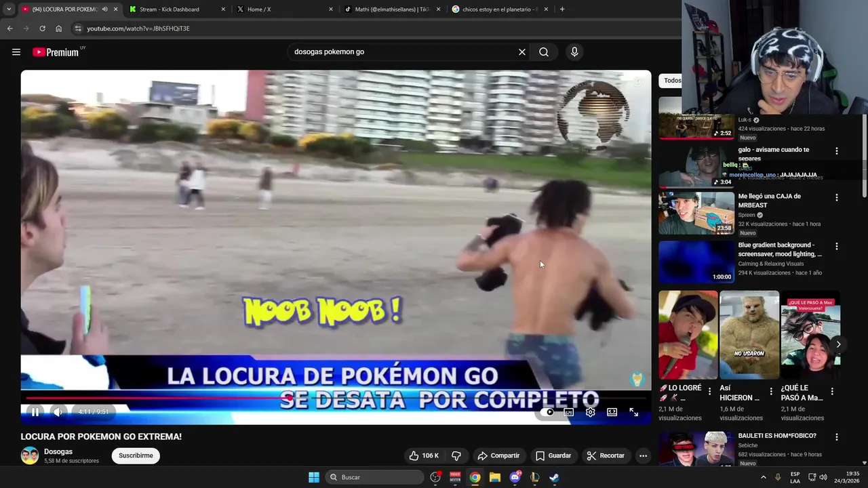868x488 pixels.
Task: Open options for 'BAULETI ES HOM*FOBICO?' video
Action: point(836,437)
